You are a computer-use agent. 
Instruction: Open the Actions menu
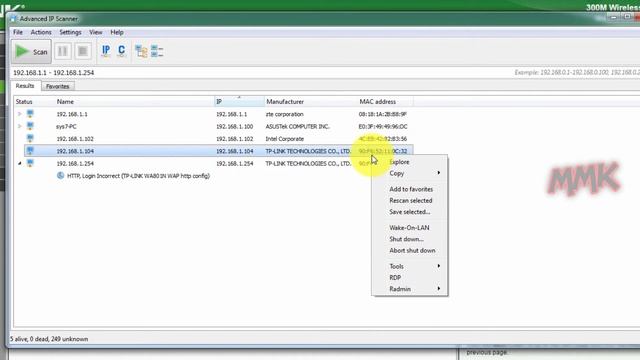coord(41,32)
